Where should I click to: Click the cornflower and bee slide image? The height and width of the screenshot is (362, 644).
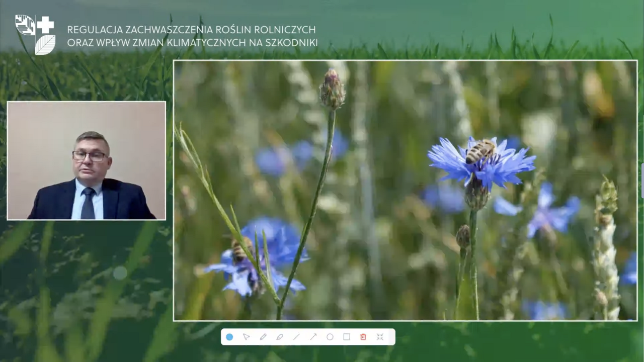point(406,191)
